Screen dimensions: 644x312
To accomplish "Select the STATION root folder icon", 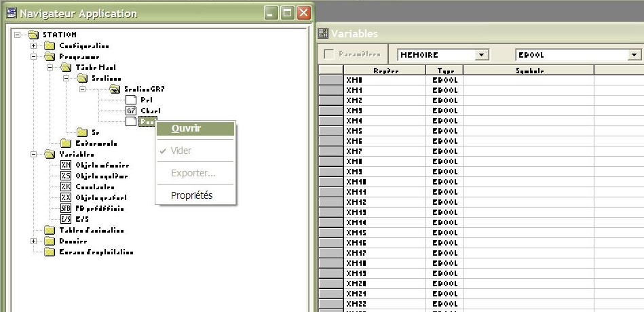I will (33, 35).
